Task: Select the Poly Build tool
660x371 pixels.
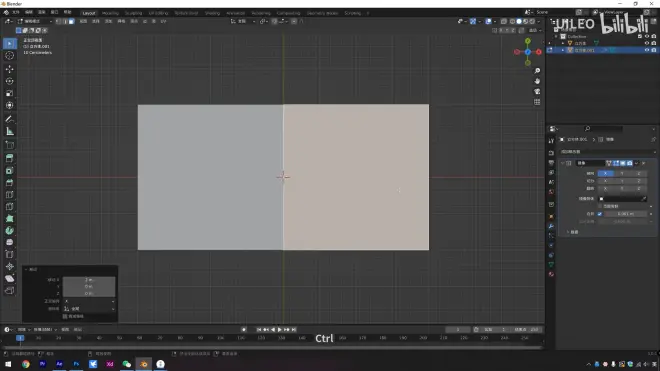Action: pyautogui.click(x=10, y=219)
